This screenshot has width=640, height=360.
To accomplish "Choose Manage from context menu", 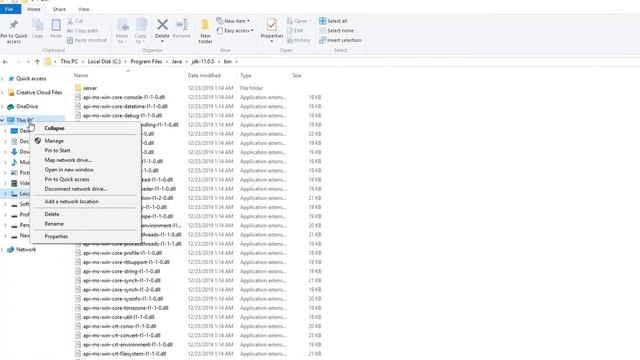I will pos(54,141).
